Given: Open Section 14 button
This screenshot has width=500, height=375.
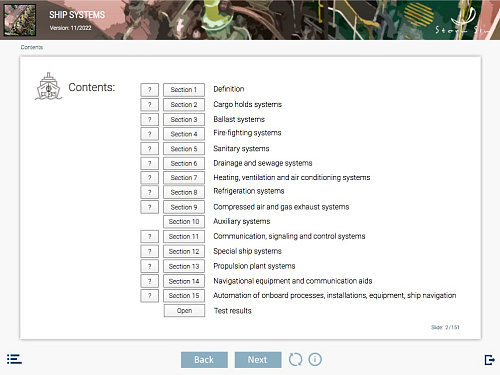Looking at the screenshot, I should (x=184, y=281).
